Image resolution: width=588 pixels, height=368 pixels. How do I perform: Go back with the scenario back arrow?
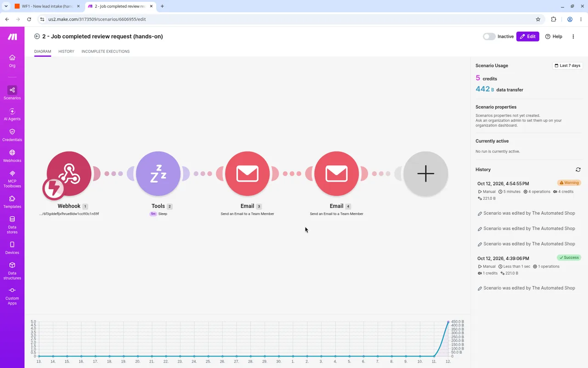[37, 36]
